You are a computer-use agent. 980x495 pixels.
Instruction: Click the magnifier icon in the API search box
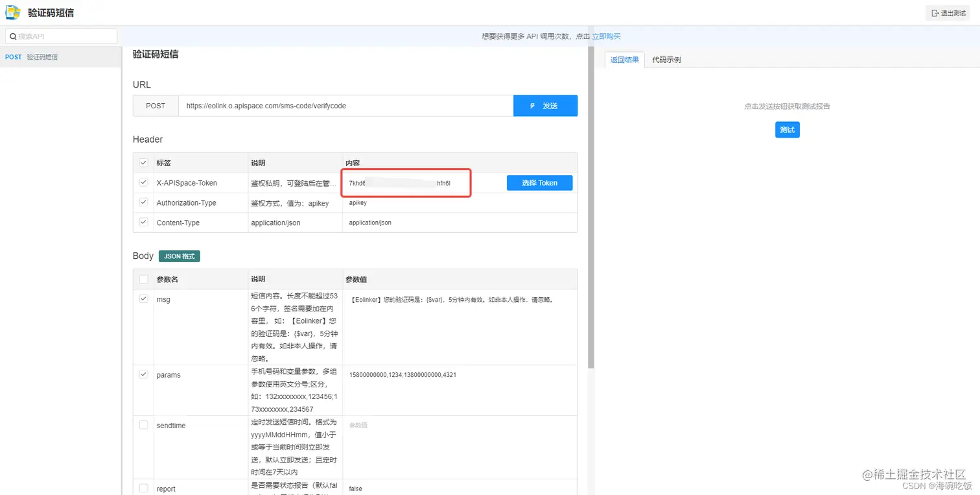point(14,36)
